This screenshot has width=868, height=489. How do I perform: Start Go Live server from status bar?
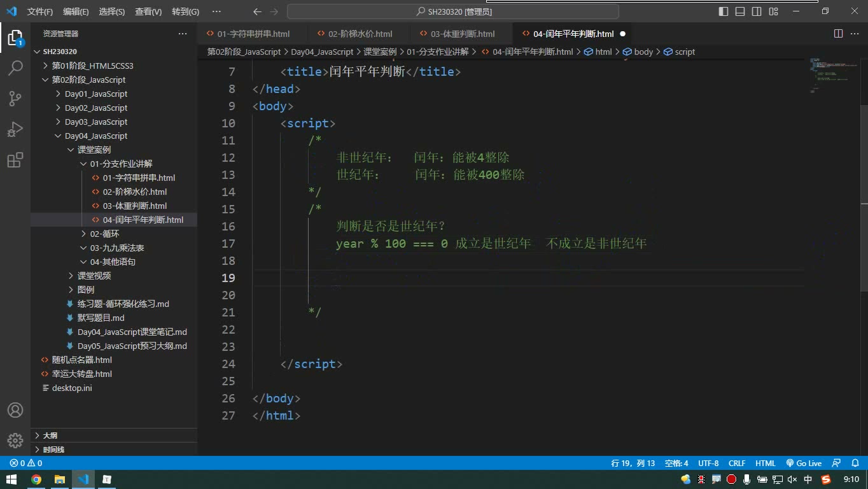click(x=804, y=464)
